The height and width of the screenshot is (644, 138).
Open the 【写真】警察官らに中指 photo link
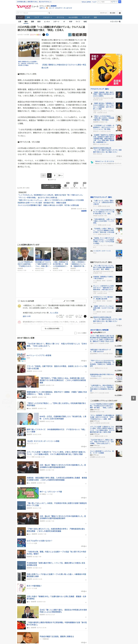coord(64,66)
